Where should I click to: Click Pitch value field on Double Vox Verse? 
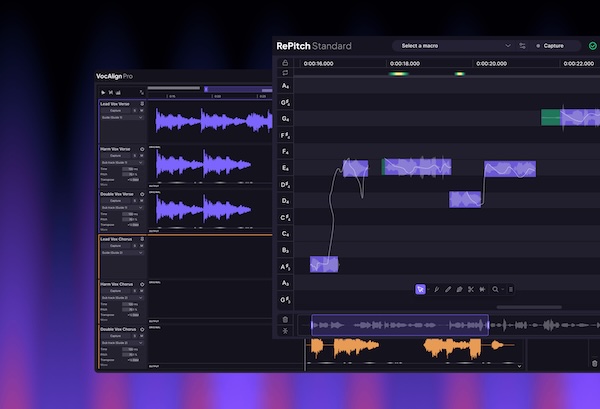coord(130,219)
